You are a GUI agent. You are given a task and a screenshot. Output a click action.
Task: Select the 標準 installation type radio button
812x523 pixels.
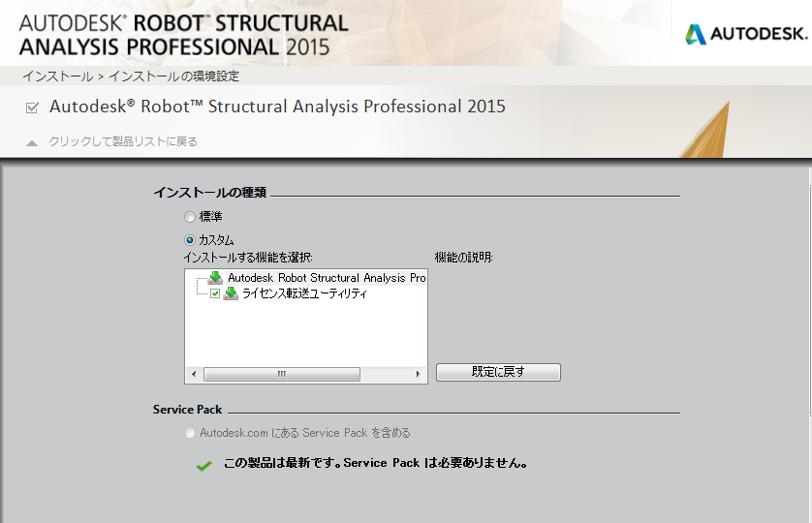pos(190,217)
